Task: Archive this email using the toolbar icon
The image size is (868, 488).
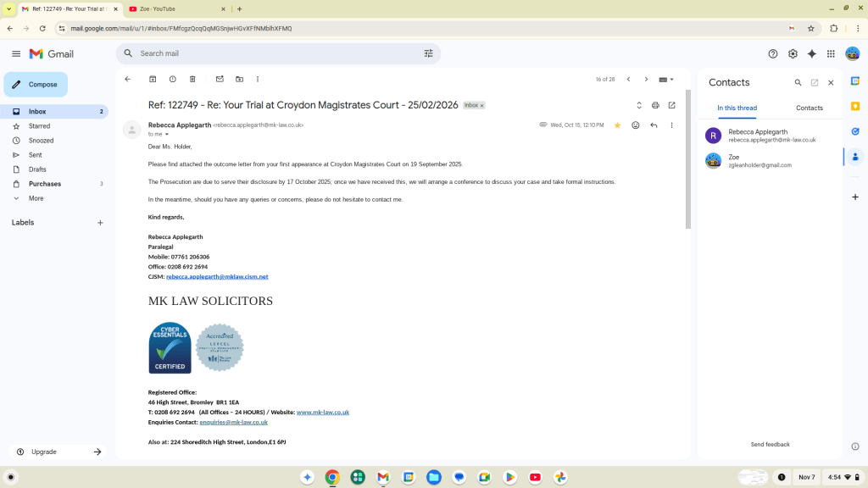Action: pos(153,79)
